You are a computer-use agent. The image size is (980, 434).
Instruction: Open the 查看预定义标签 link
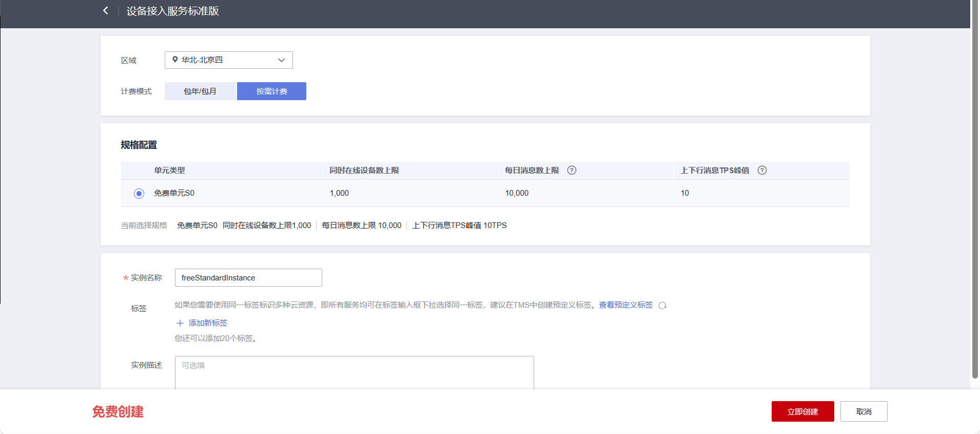[626, 305]
